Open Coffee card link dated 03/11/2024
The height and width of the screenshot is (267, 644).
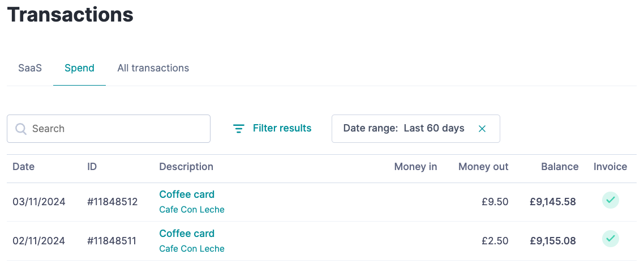187,194
